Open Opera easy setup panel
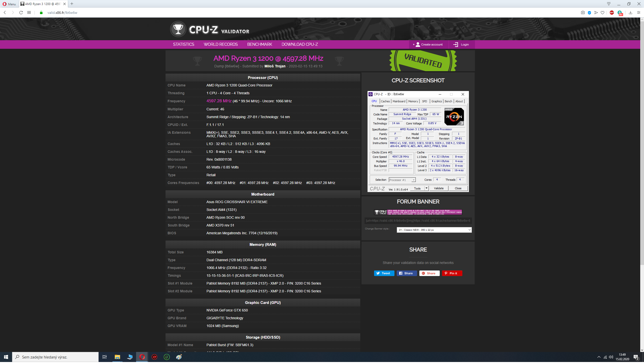644x364 pixels. [639, 13]
